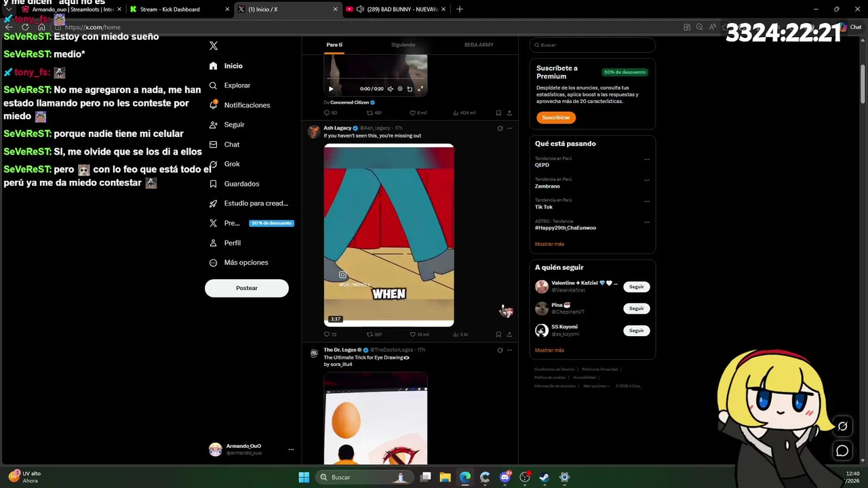Click Grok icon on Ash Lagacy post
The height and width of the screenshot is (488, 868).
pos(500,128)
